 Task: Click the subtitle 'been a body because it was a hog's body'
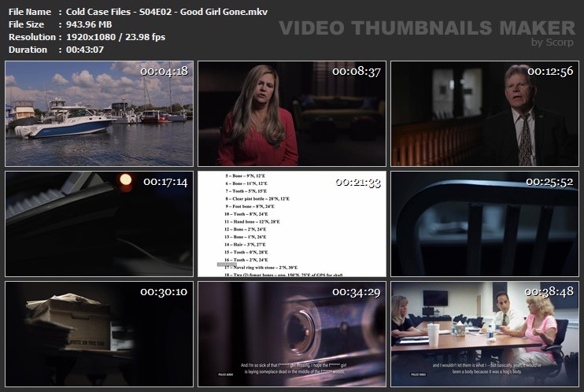pos(486,372)
